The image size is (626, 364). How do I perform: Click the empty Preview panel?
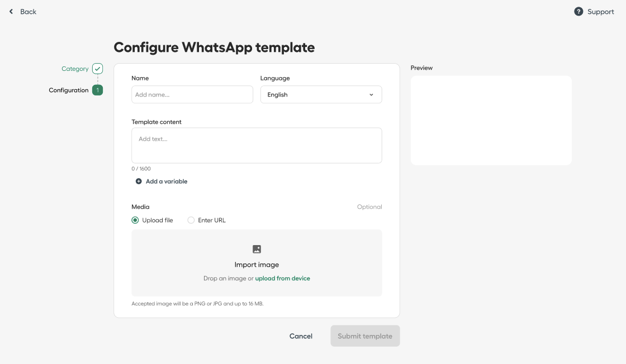491,121
